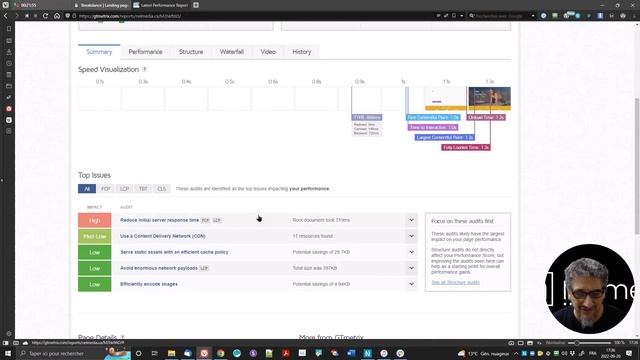Viewport: 640px width, 360px height.
Task: Click the search field in browser toolbar
Action: coord(501,16)
